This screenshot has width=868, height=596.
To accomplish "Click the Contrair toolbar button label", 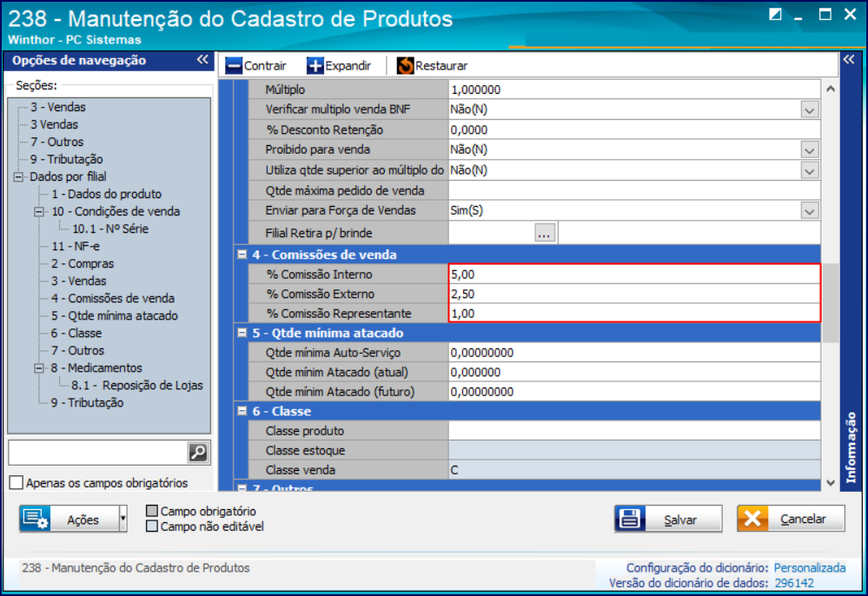I will (x=265, y=66).
